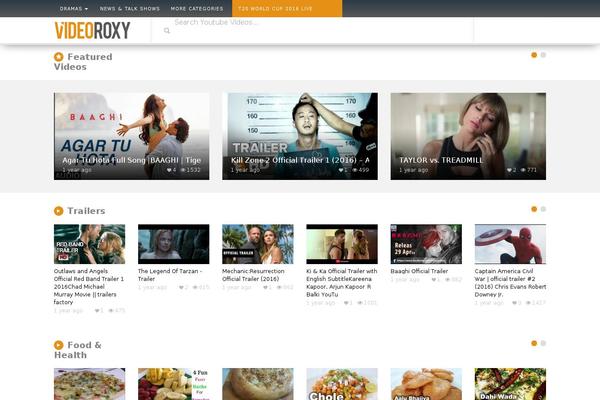
Task: Click Ki & Ka Official Trailer title
Action: coord(342,282)
